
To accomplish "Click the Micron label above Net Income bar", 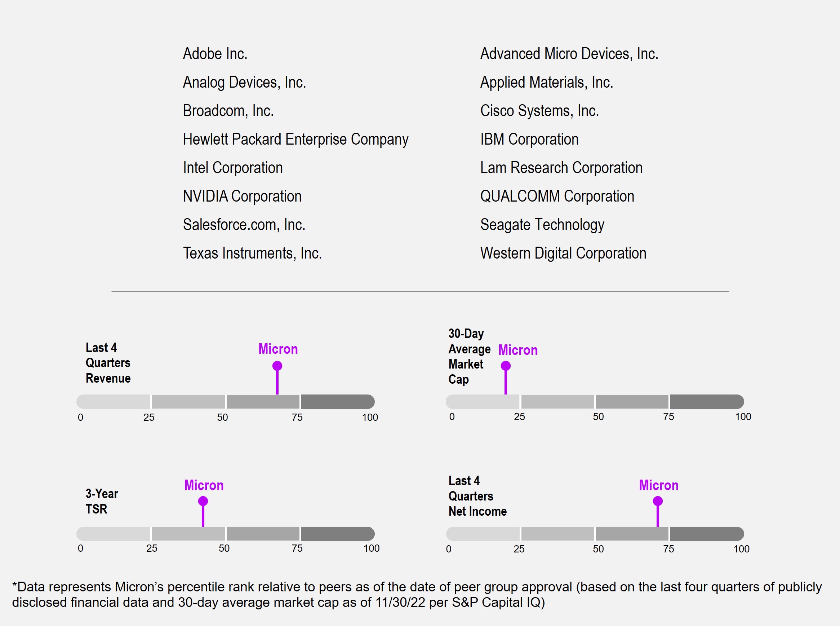I will (659, 485).
